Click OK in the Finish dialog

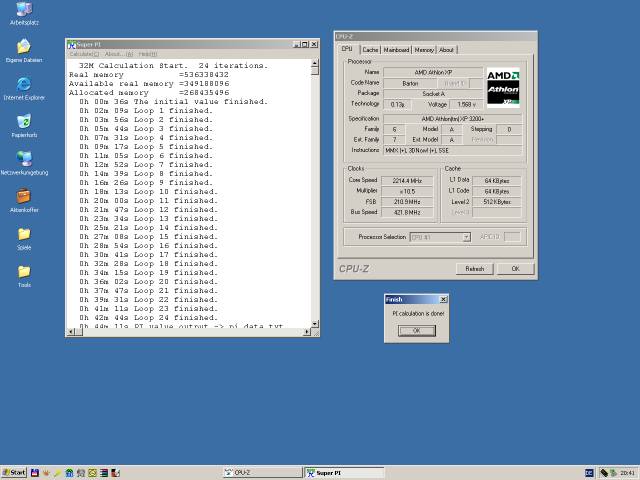(417, 331)
